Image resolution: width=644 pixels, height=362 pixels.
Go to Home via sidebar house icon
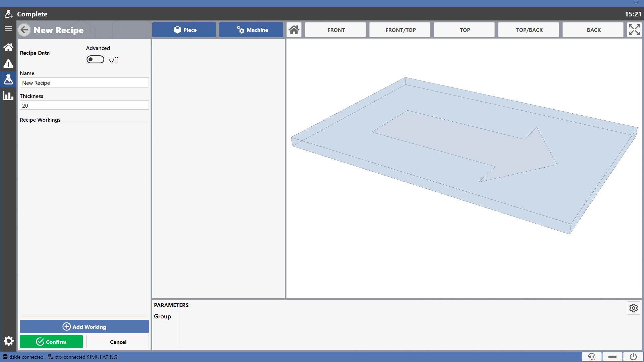[x=8, y=47]
